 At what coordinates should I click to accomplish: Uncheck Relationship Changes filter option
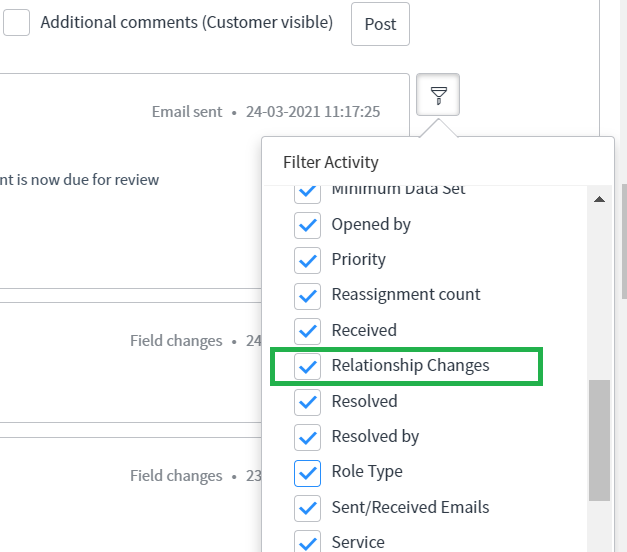tap(308, 366)
